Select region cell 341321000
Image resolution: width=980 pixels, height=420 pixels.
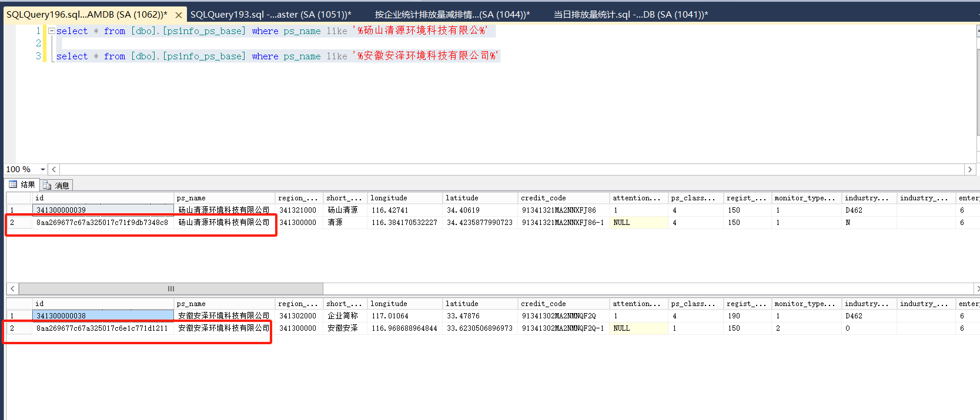coord(299,210)
